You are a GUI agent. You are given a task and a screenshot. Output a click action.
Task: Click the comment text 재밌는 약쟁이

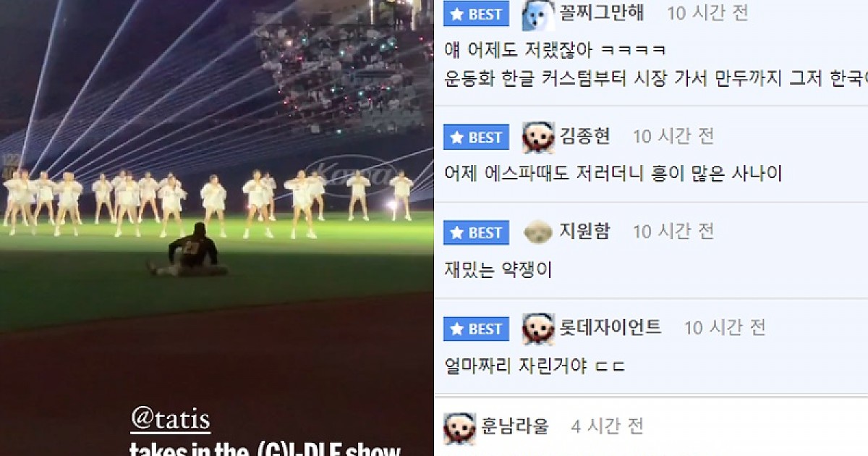click(x=498, y=271)
